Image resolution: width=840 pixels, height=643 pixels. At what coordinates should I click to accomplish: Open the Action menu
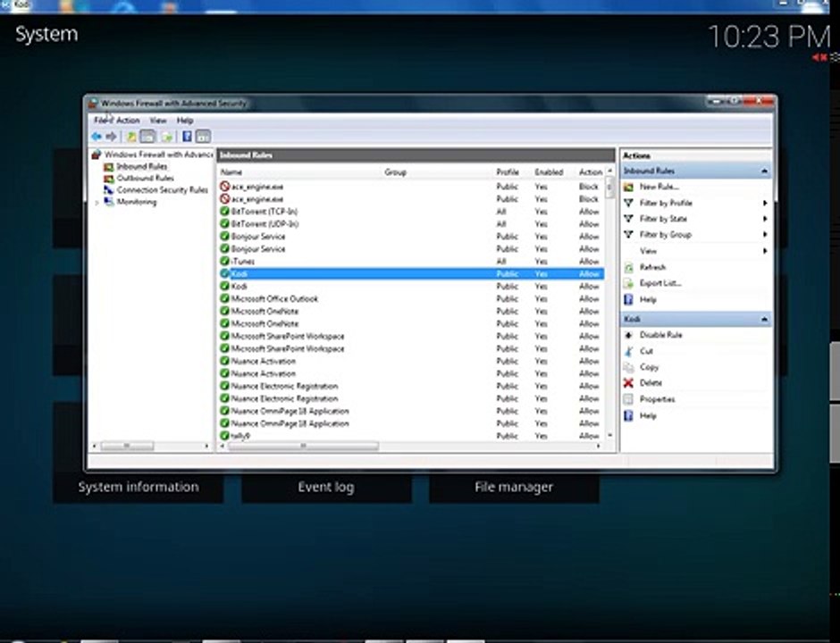[128, 121]
